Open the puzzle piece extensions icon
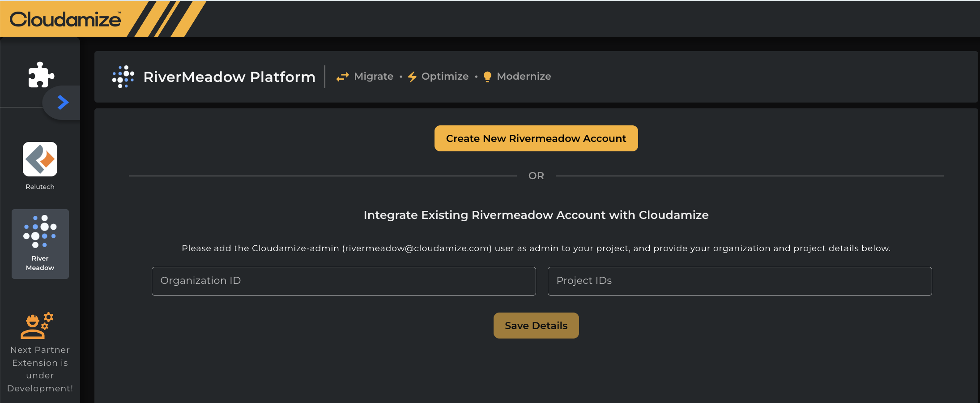The width and height of the screenshot is (980, 403). pos(41,75)
